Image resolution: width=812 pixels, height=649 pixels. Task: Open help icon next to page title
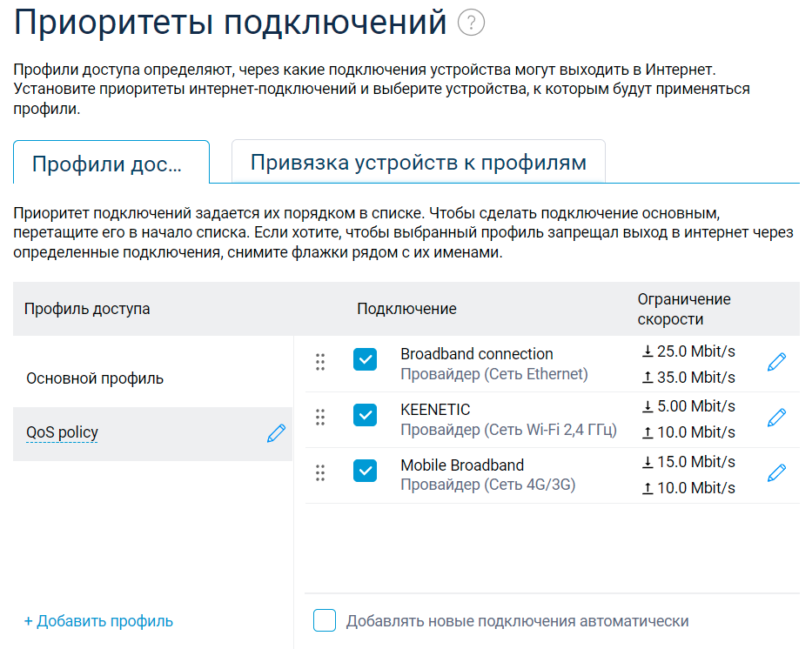(x=471, y=23)
